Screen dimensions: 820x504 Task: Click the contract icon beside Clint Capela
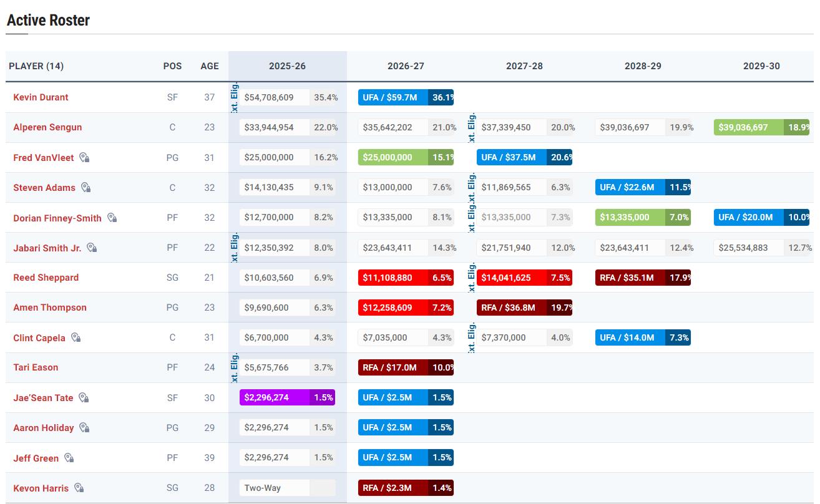(x=76, y=337)
